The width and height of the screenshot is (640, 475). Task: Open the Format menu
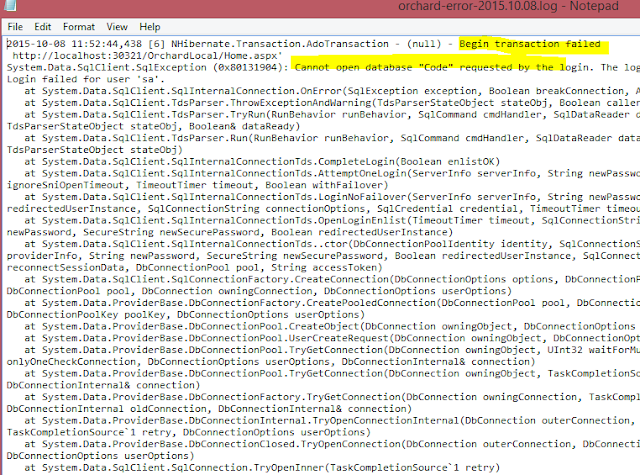click(79, 27)
